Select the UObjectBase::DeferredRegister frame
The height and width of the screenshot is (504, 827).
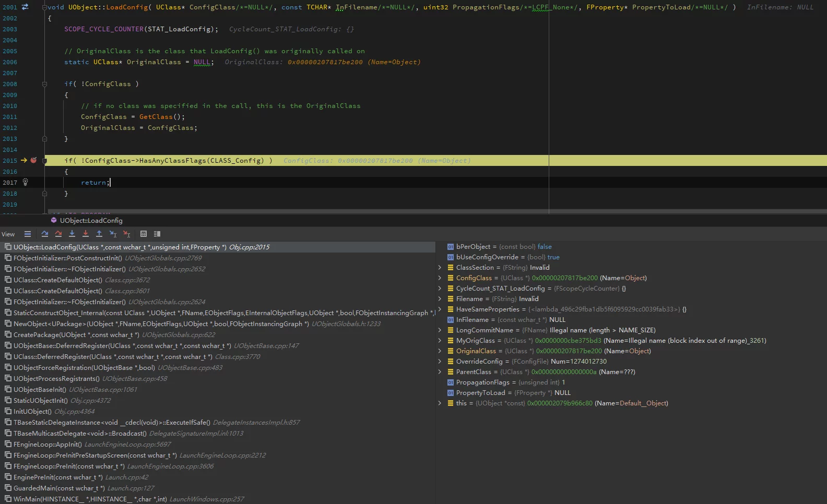tap(218, 345)
